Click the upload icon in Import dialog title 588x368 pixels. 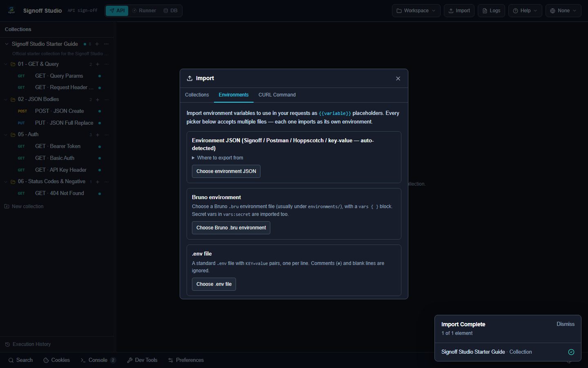coord(190,79)
